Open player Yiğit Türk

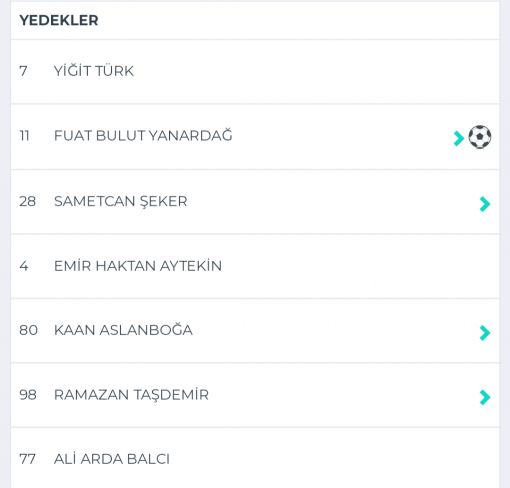click(x=94, y=71)
